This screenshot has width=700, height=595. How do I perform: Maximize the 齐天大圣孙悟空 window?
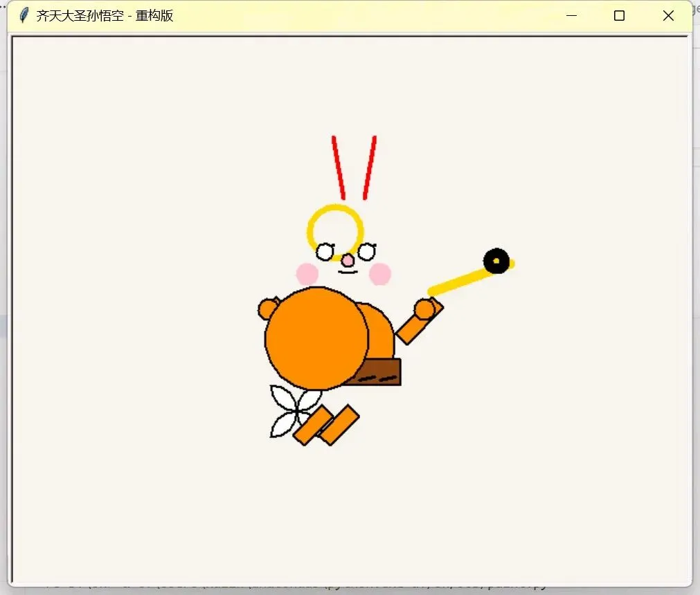(619, 16)
